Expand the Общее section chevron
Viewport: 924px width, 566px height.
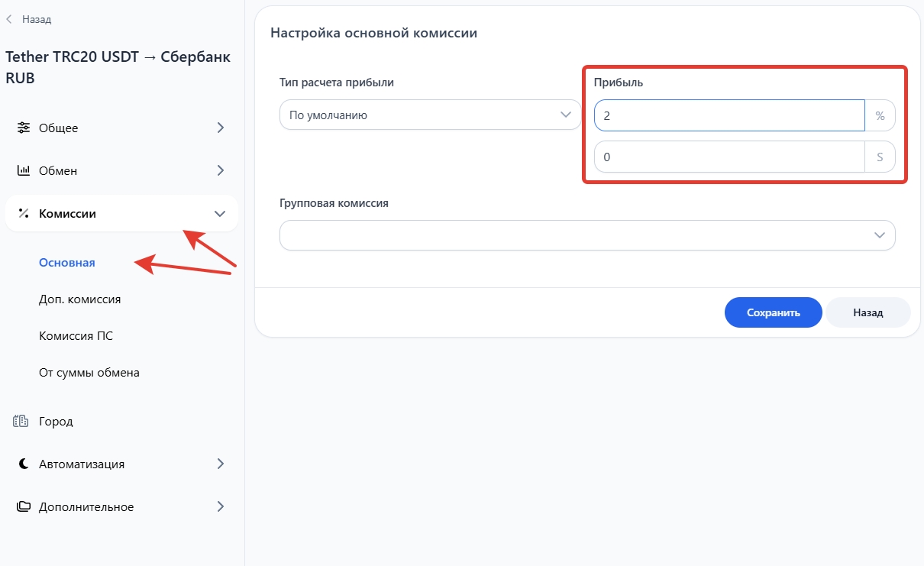pyautogui.click(x=220, y=128)
